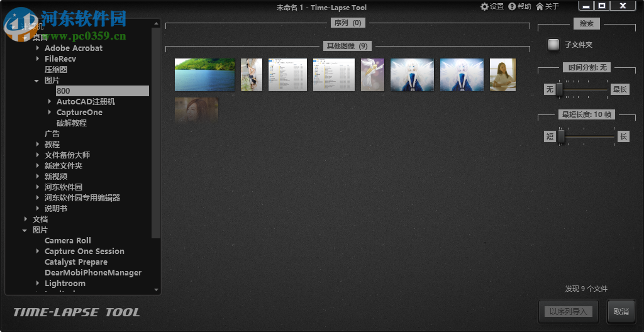
Task: Select the 破解教程 folder
Action: pyautogui.click(x=72, y=123)
